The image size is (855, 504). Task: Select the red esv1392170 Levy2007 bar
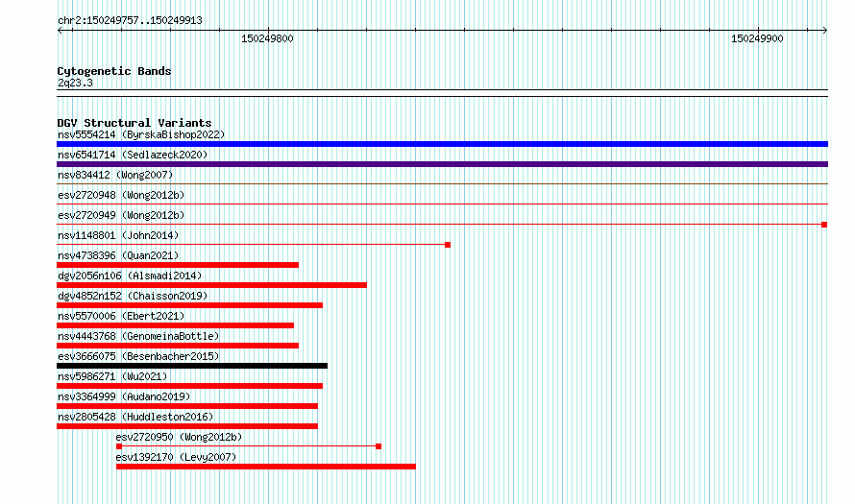click(266, 467)
